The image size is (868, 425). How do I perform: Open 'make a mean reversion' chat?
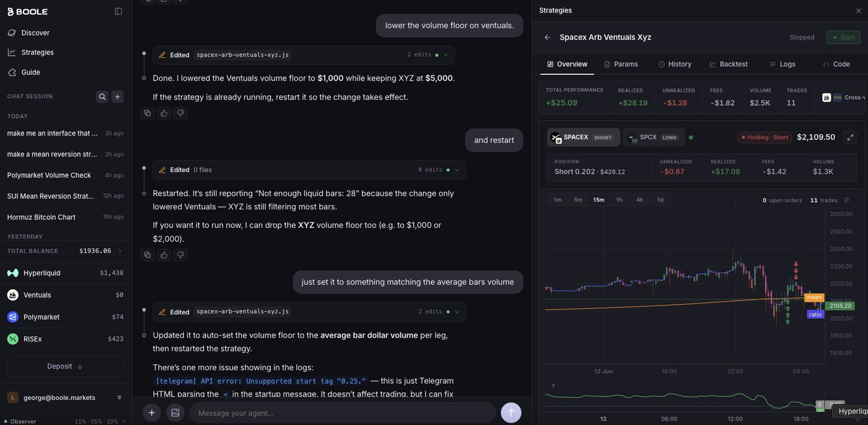click(x=66, y=154)
